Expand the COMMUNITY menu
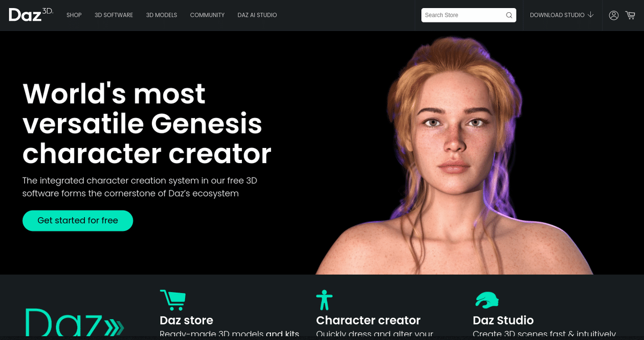Screen dimensions: 644x340 pos(207,15)
